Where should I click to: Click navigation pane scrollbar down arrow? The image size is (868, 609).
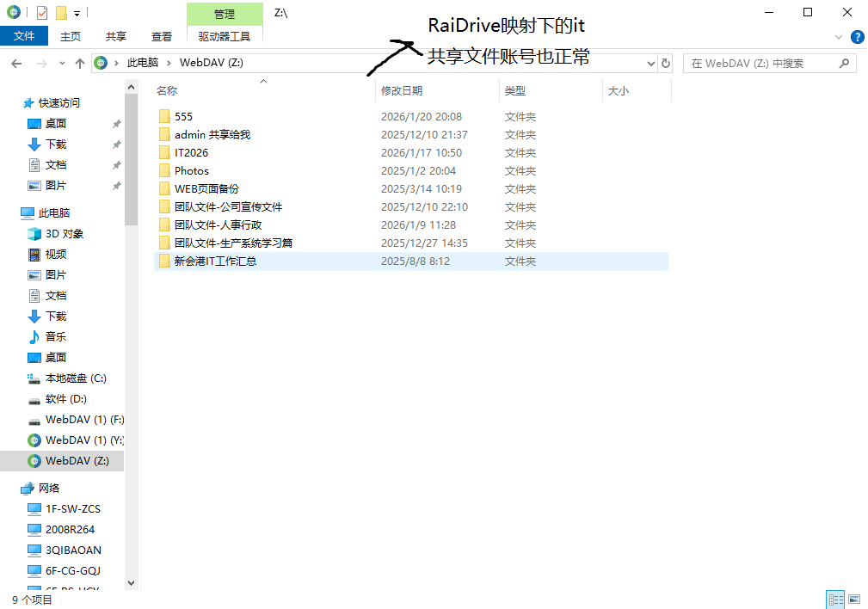(x=132, y=583)
